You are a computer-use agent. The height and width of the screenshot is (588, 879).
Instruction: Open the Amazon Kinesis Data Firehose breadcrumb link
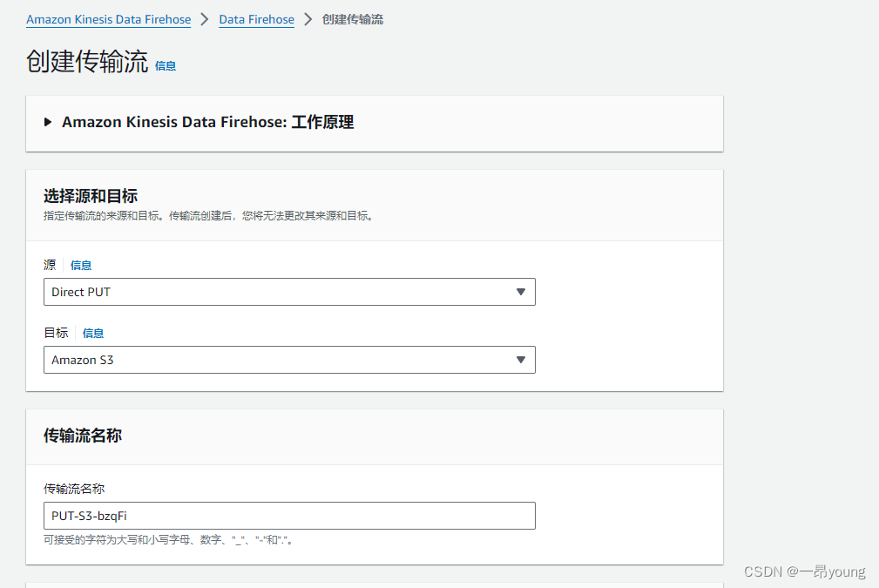pyautogui.click(x=108, y=20)
